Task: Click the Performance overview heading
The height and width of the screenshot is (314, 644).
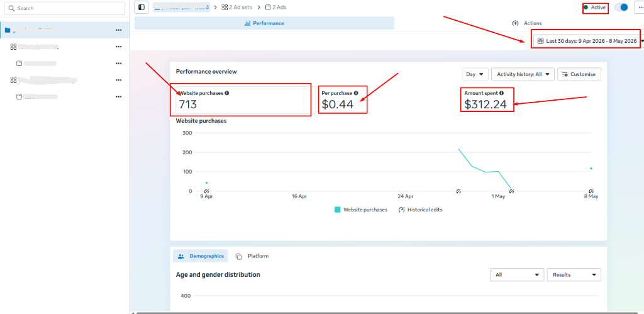Action: (x=206, y=72)
